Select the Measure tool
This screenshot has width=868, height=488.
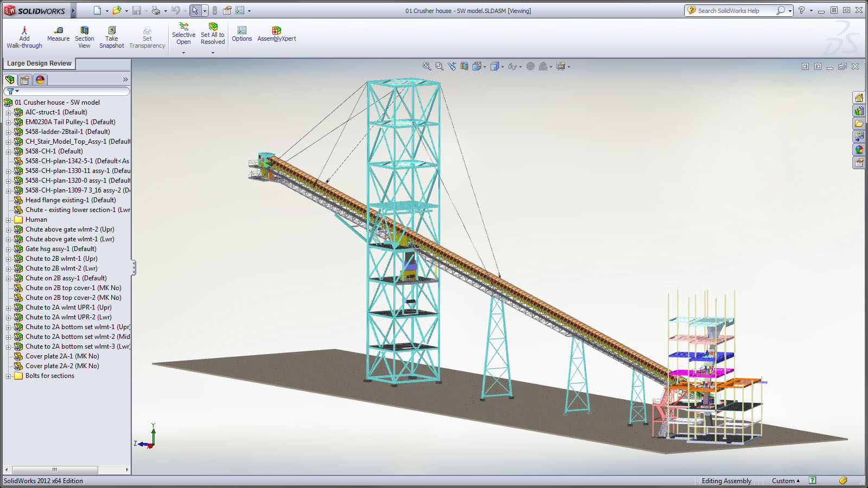tap(58, 34)
